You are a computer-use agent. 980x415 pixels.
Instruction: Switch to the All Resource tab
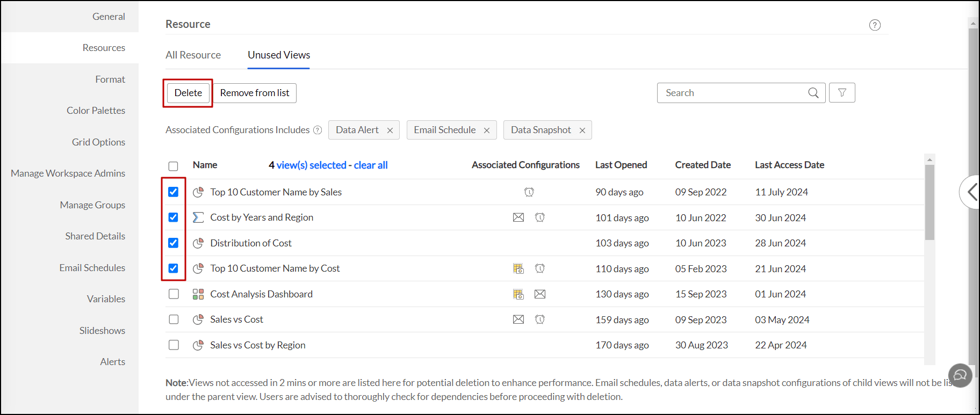click(193, 55)
